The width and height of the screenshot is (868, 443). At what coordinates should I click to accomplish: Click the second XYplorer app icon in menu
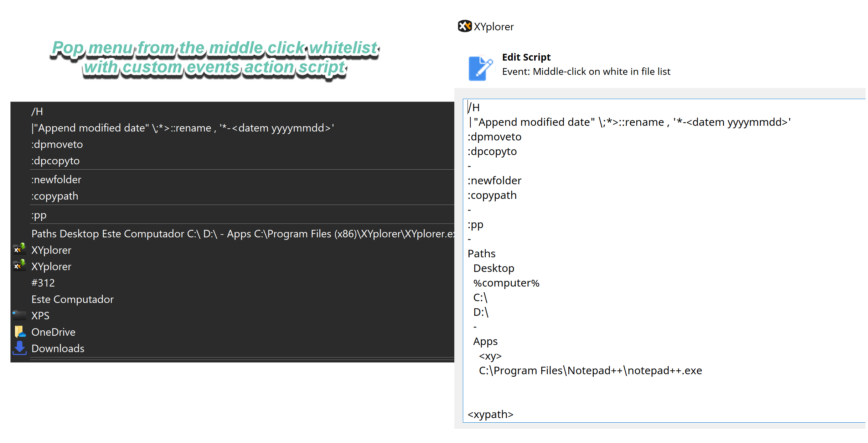tap(19, 266)
